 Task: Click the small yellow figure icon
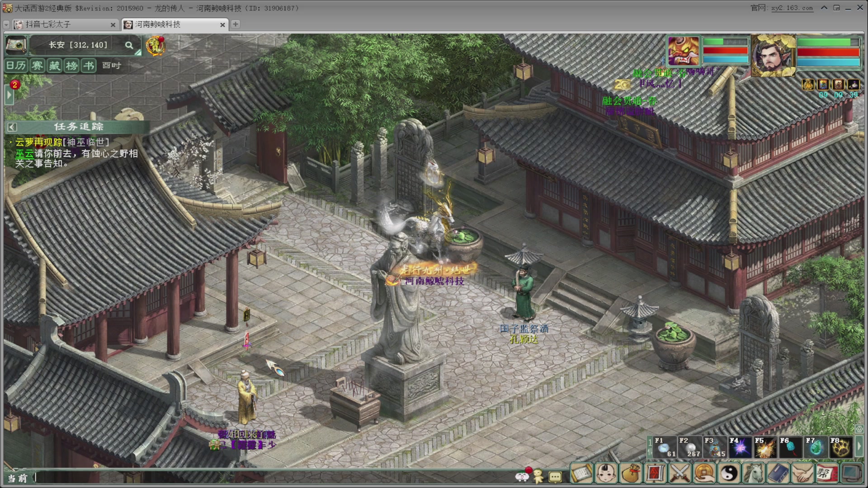pyautogui.click(x=538, y=476)
